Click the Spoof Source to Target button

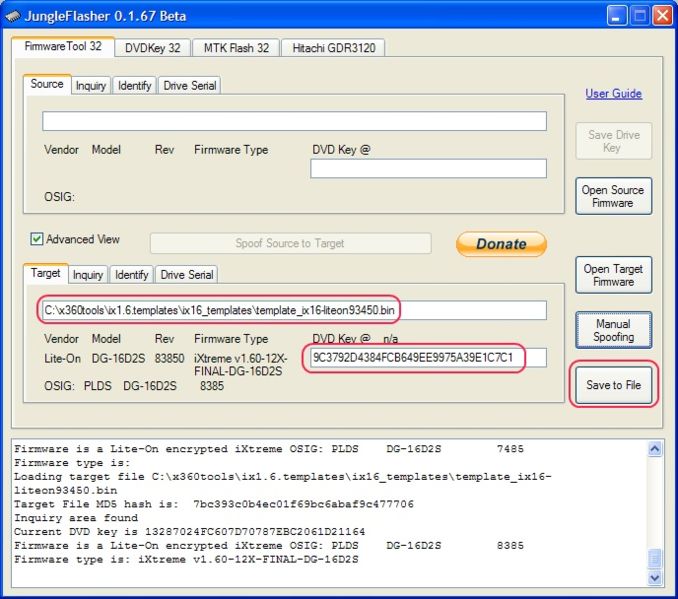tap(290, 243)
